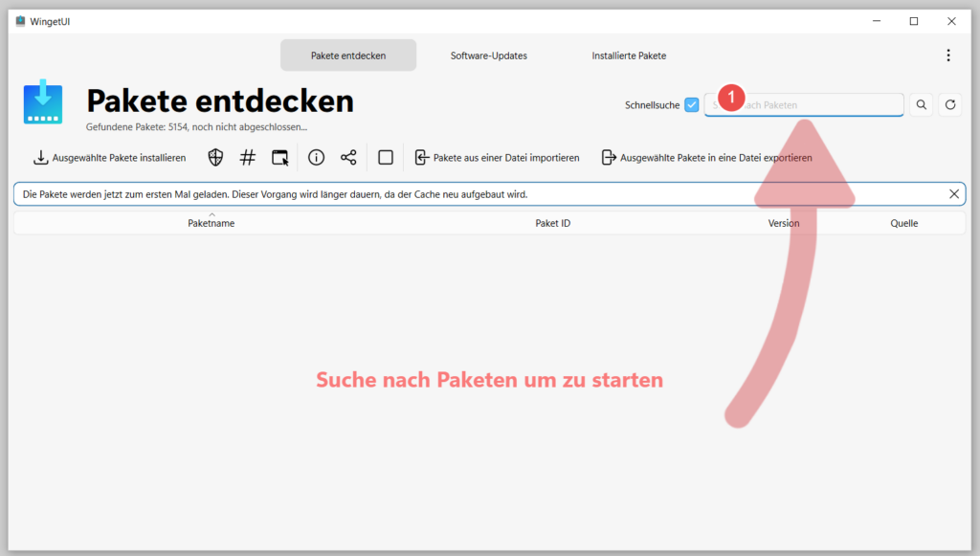Click the empty square select-all icon in toolbar
This screenshot has width=980, height=556.
click(x=386, y=158)
